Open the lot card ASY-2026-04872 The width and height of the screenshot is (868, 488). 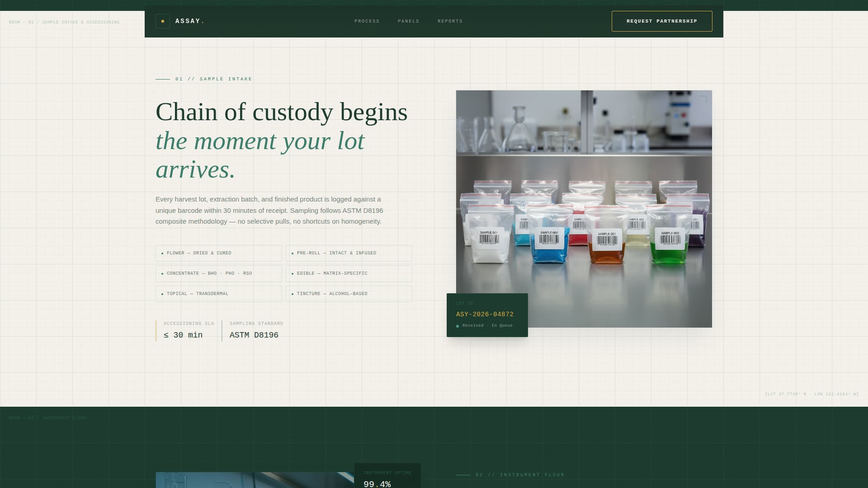(487, 314)
